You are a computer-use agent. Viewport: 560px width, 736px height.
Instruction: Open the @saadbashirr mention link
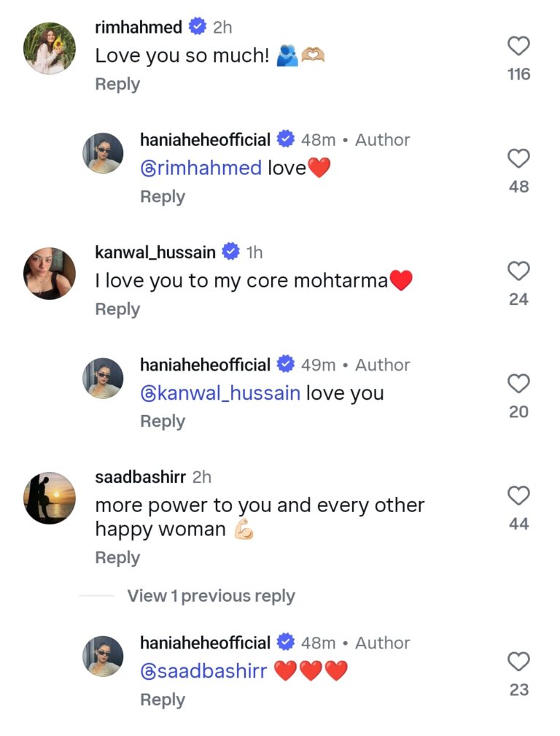click(203, 671)
